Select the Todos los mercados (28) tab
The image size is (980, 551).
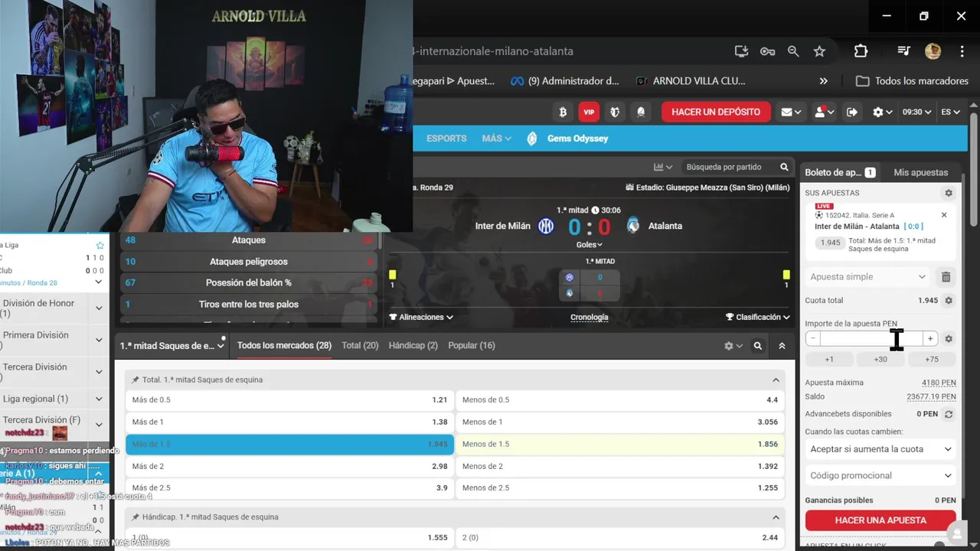pyautogui.click(x=284, y=346)
